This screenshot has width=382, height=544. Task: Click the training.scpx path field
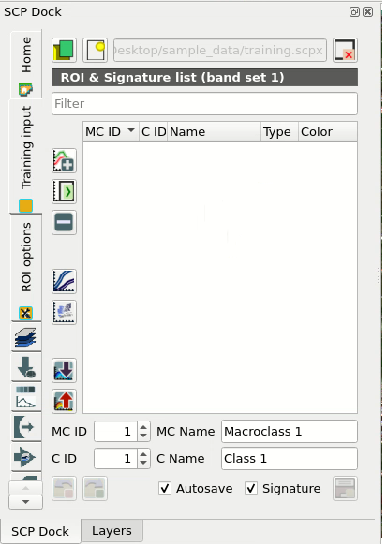click(x=220, y=50)
